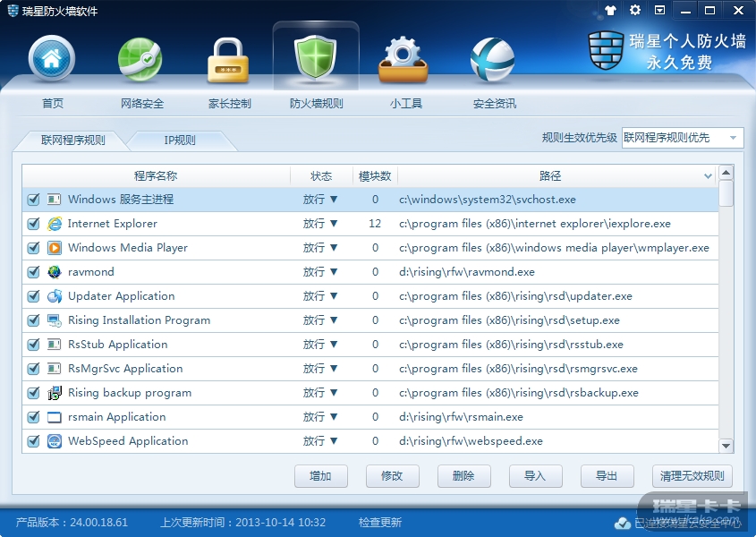Click the 导入 button

535,476
